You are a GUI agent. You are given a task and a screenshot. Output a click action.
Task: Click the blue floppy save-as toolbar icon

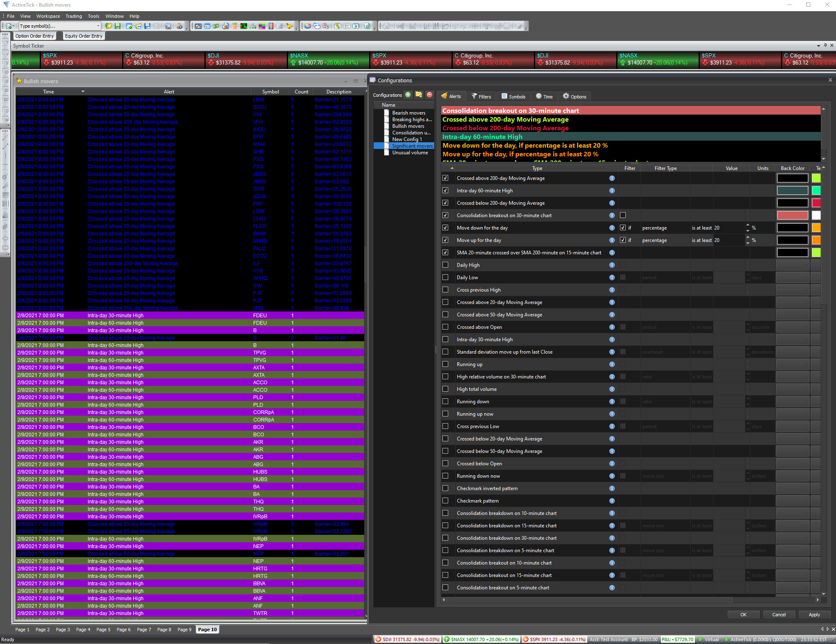coord(147,26)
